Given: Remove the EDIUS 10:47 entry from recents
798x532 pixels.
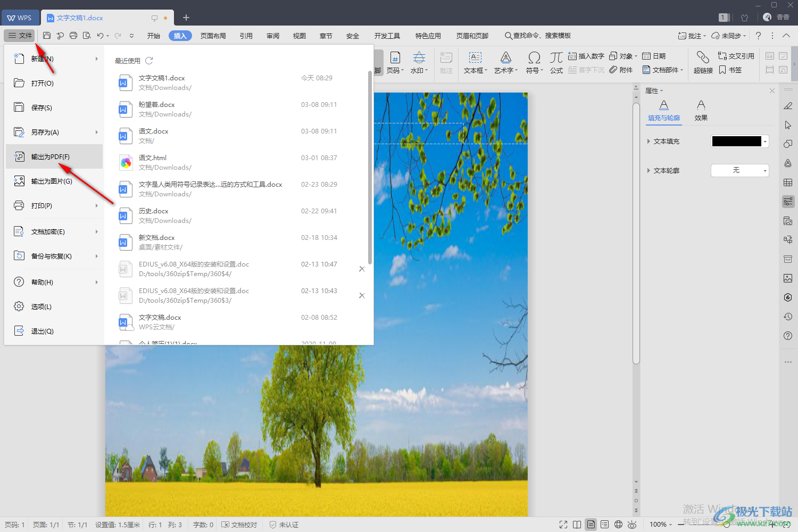Looking at the screenshot, I should 362,269.
